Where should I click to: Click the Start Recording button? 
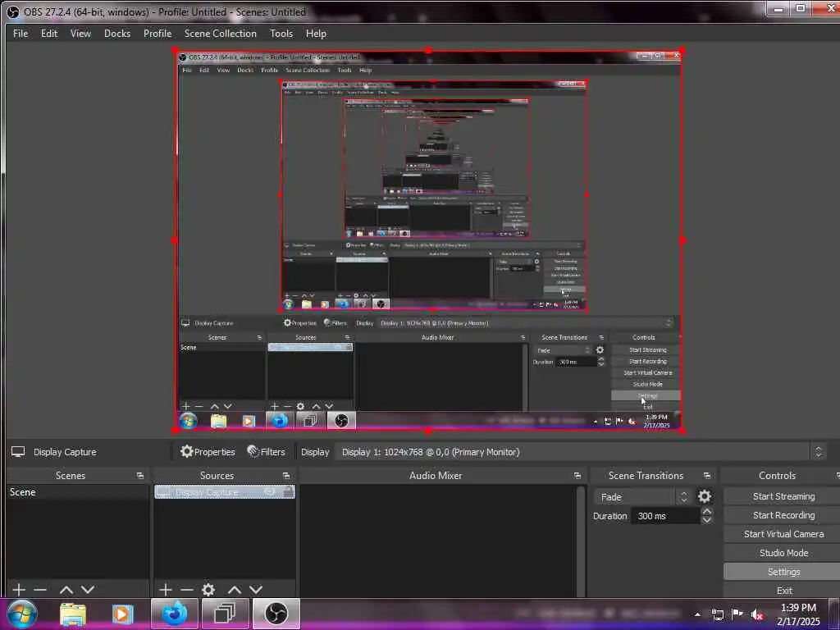click(x=783, y=515)
